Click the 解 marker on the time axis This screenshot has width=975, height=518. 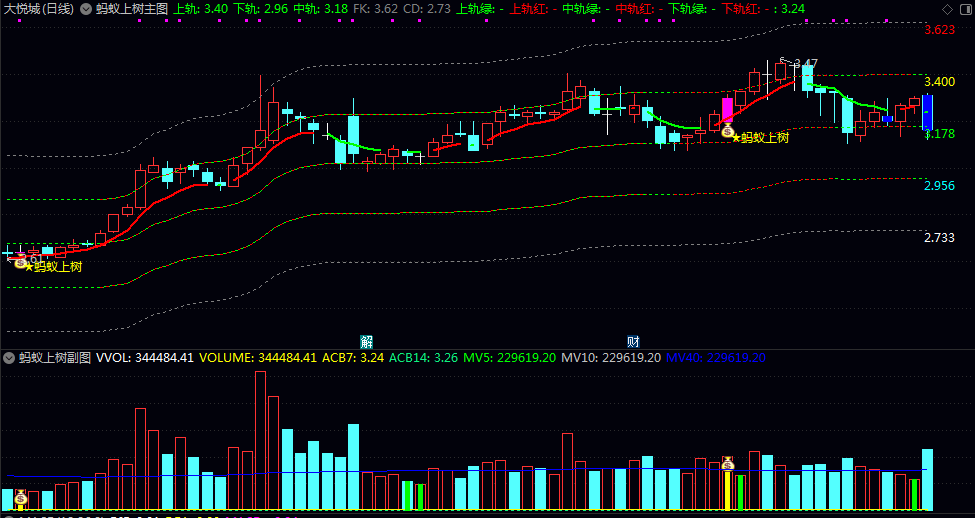pos(367,341)
